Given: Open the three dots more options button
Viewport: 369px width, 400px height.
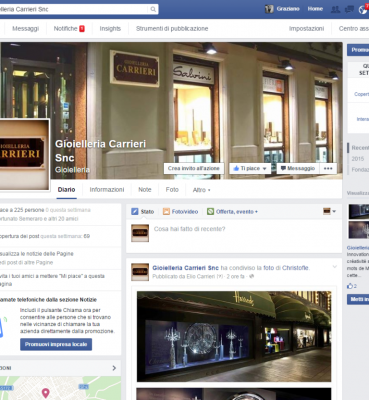Looking at the screenshot, I should [328, 168].
